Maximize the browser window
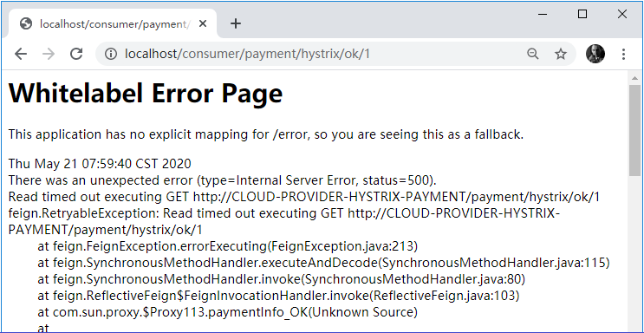 click(x=582, y=14)
